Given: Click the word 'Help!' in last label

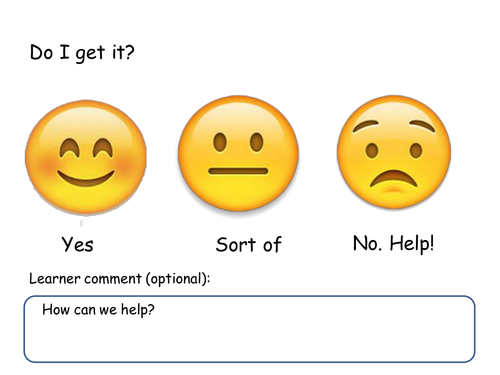Looking at the screenshot, I should point(412,244).
